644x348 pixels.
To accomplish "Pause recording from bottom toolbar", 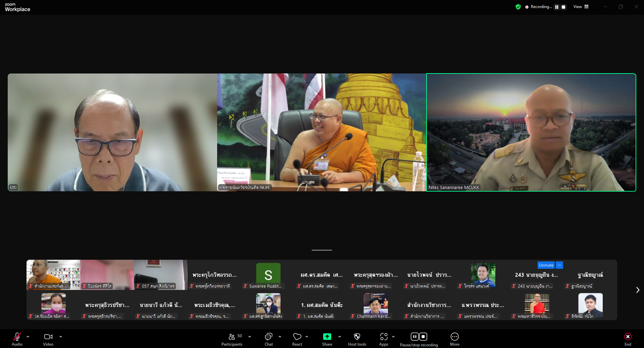I will 415,337.
